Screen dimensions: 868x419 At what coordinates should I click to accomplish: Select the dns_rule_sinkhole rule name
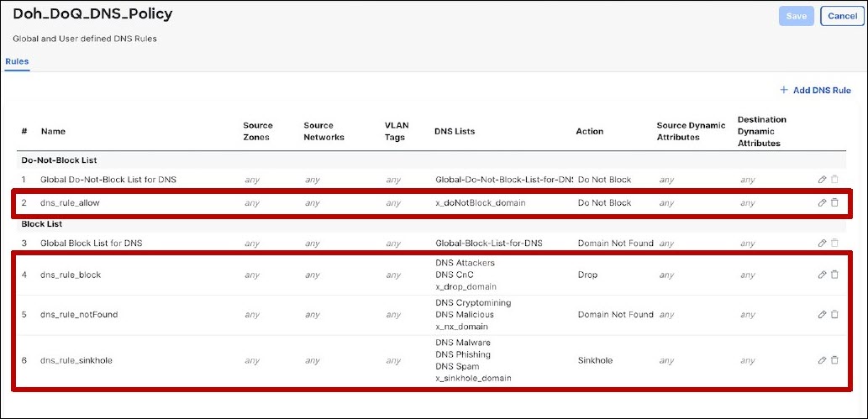[76, 360]
